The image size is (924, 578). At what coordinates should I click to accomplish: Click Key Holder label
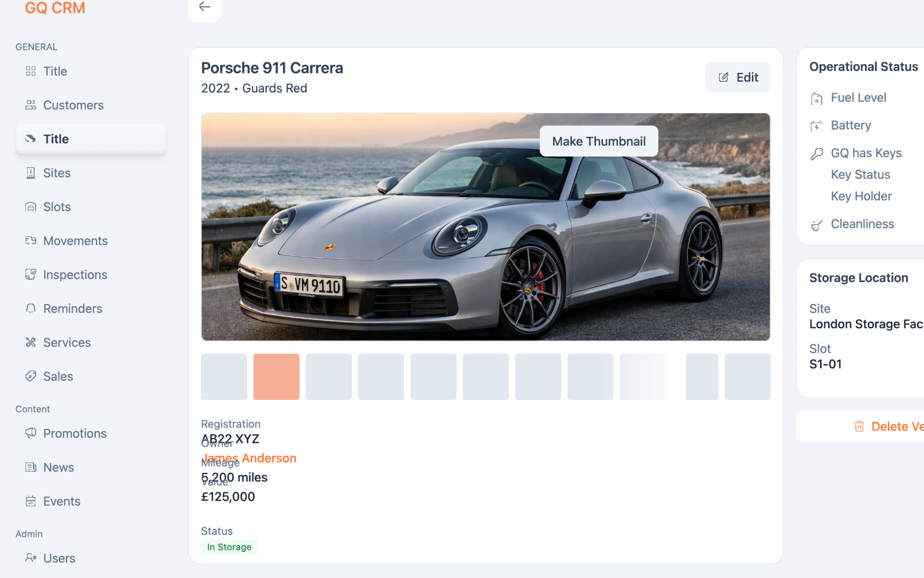[862, 197]
